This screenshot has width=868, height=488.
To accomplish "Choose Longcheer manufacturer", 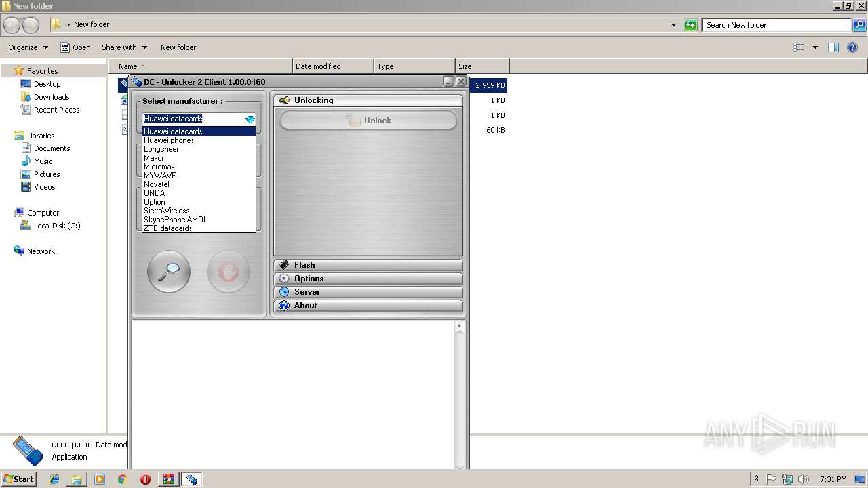I will click(x=199, y=149).
